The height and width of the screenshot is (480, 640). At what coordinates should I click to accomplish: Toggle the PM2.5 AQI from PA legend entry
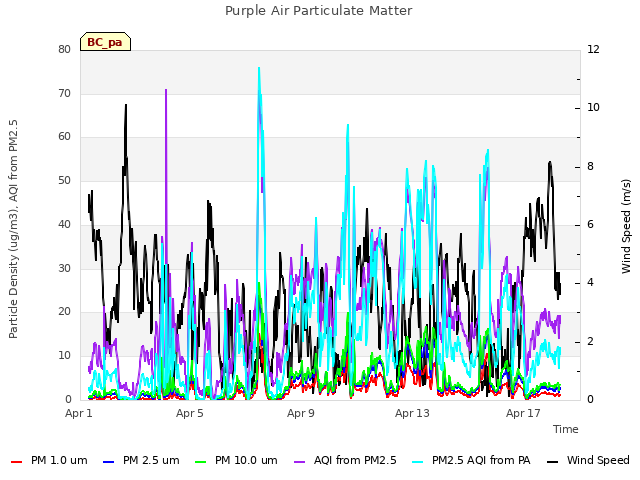471,460
